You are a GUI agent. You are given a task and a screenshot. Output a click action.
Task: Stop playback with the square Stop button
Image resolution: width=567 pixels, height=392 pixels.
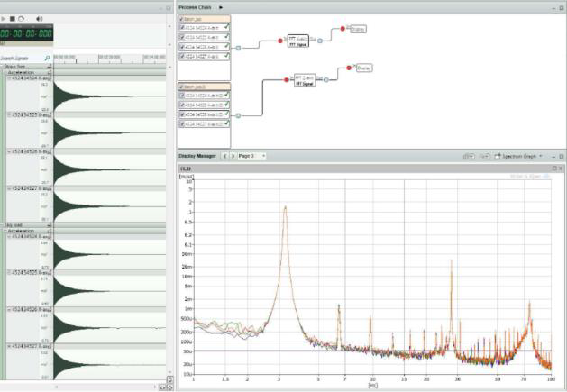click(13, 19)
